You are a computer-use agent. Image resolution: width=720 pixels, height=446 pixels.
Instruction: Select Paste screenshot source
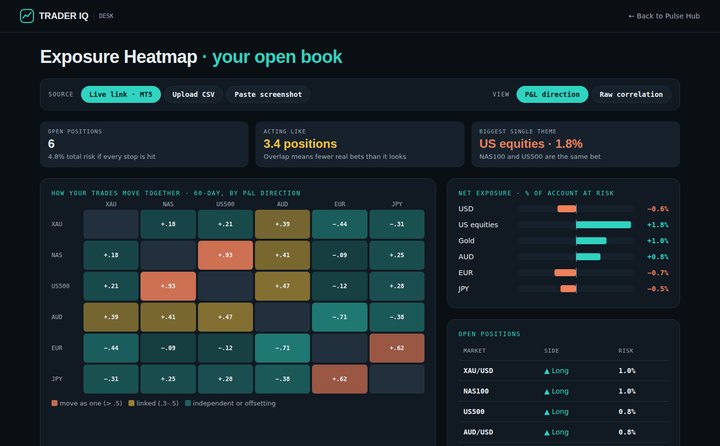268,94
